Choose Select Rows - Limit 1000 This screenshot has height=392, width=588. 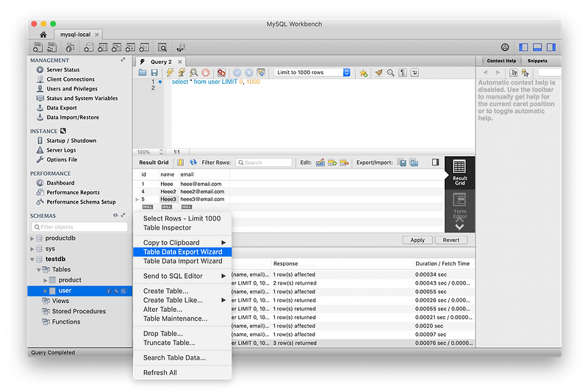pyautogui.click(x=182, y=218)
